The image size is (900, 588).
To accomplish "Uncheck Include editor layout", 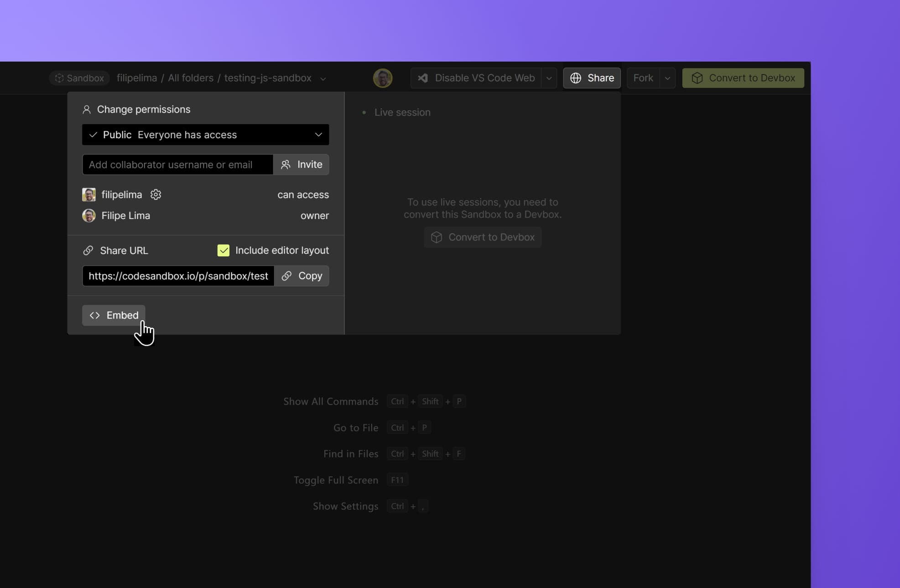I will [223, 250].
